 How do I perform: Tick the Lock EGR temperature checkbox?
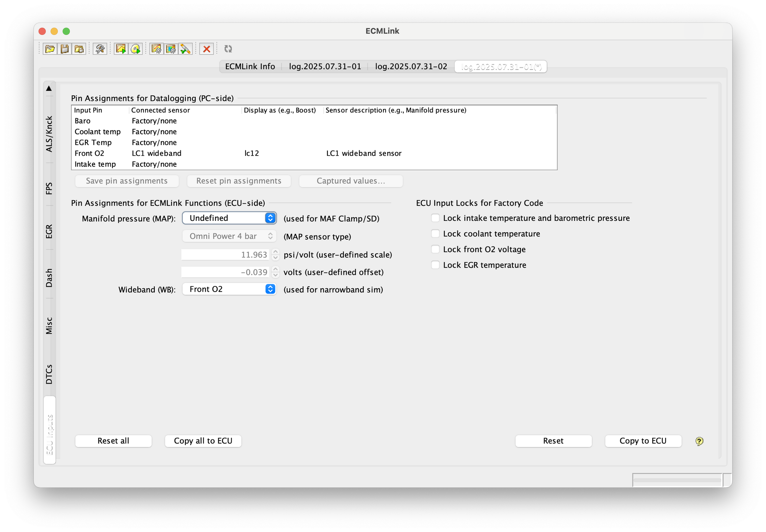(435, 265)
